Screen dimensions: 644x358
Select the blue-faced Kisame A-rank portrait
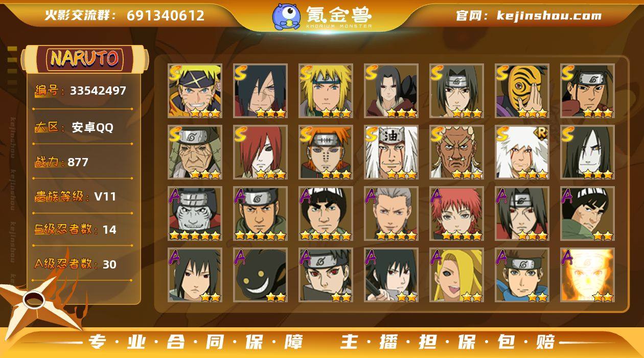[195, 214]
